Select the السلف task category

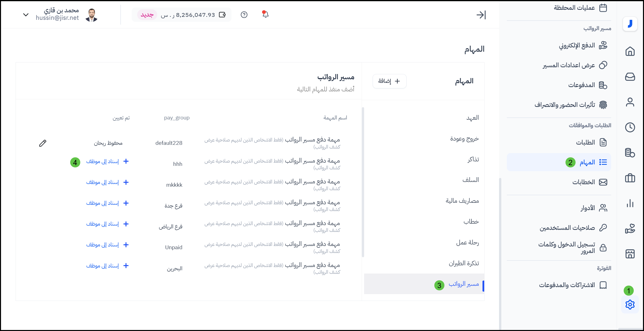click(x=470, y=180)
